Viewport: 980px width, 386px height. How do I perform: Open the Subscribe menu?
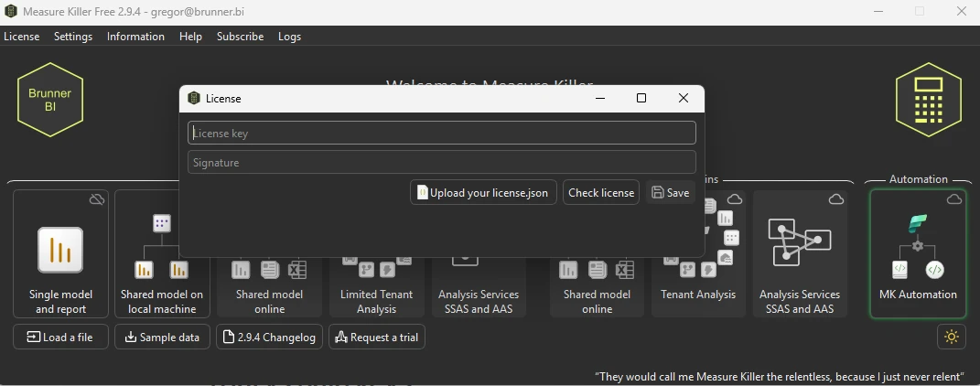click(240, 37)
